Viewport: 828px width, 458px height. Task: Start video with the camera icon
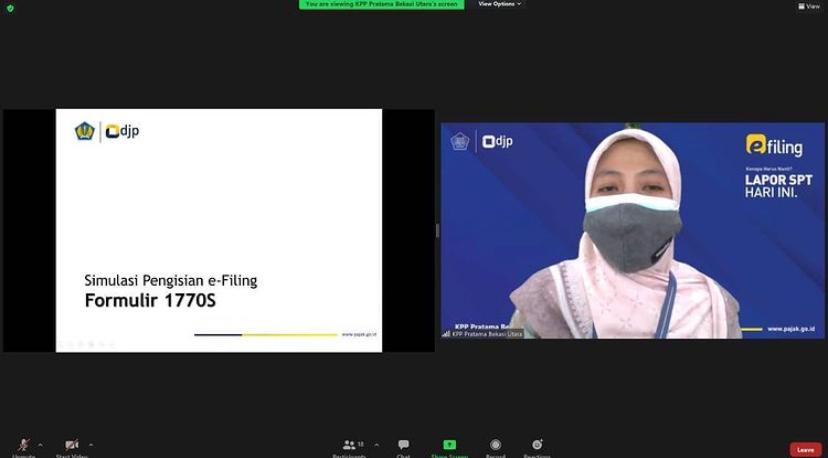point(72,446)
